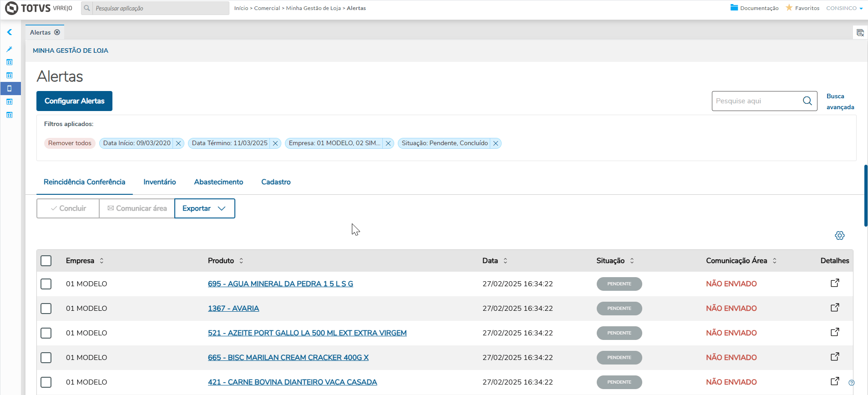Open the table icon below the mobile icon
This screenshot has width=868, height=395.
[x=10, y=102]
